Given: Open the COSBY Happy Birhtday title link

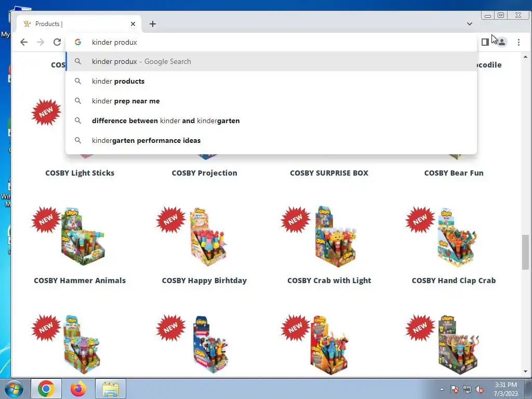Looking at the screenshot, I should pos(204,280).
